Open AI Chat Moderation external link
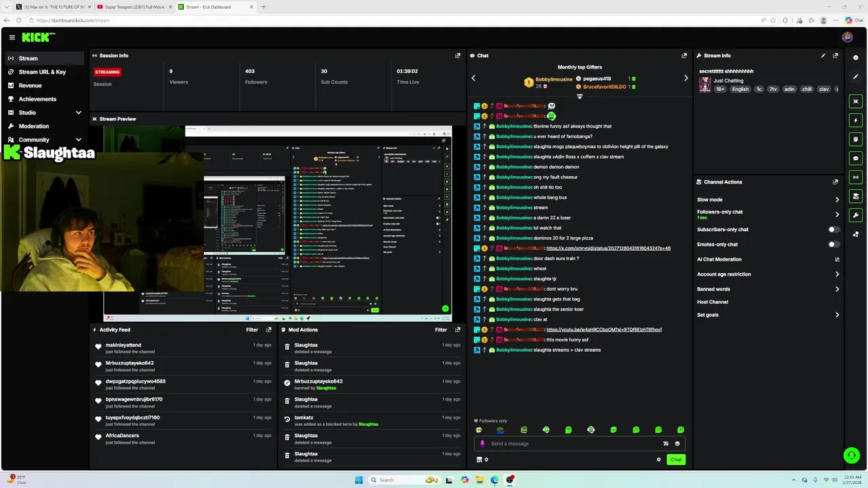The height and width of the screenshot is (488, 868). [837, 259]
